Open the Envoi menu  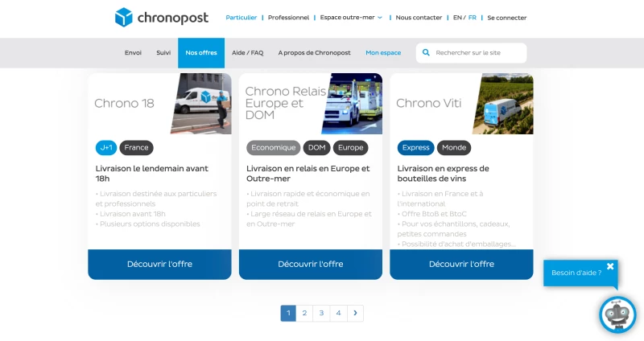[133, 52]
